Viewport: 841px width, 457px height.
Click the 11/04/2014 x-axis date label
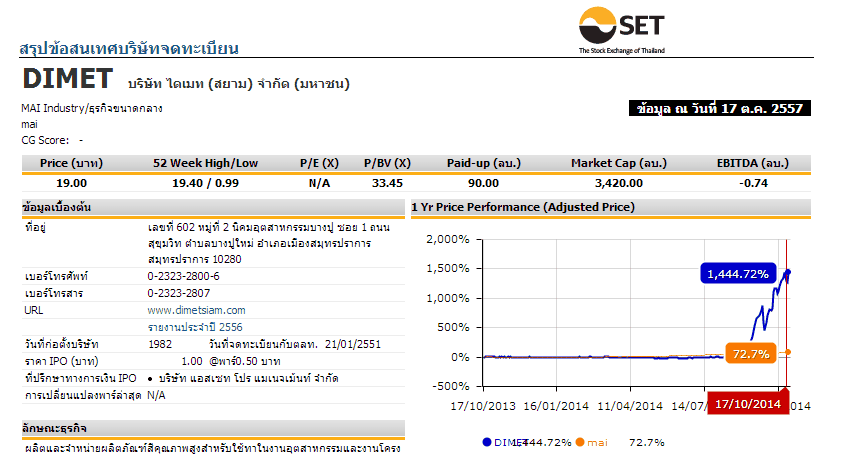630,406
